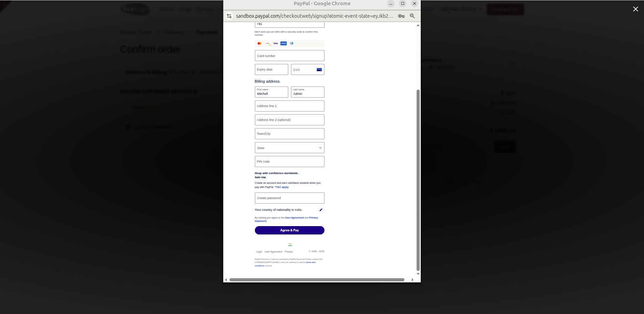
Task: Open the saved passwords key icon
Action: point(401,16)
